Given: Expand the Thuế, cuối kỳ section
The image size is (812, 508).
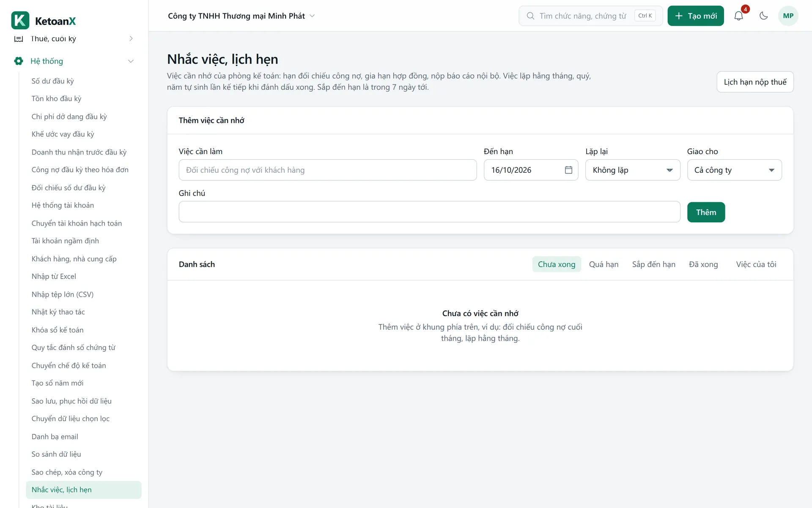Looking at the screenshot, I should coord(131,39).
